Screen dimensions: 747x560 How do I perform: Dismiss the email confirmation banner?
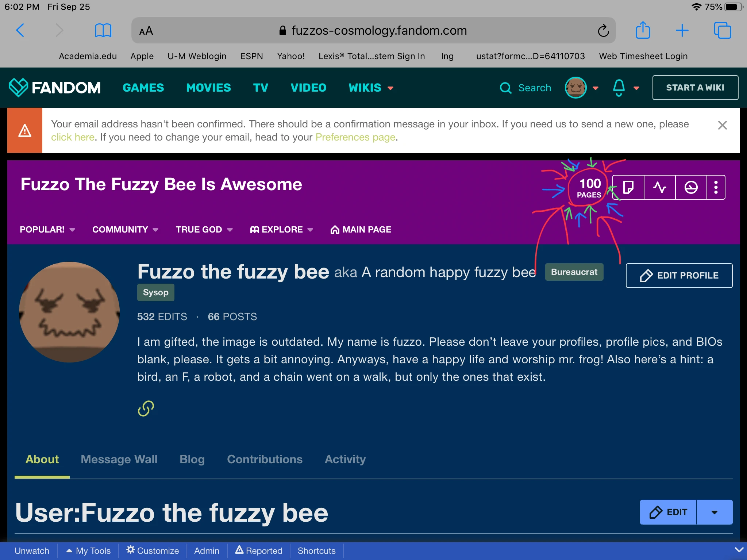pyautogui.click(x=722, y=125)
